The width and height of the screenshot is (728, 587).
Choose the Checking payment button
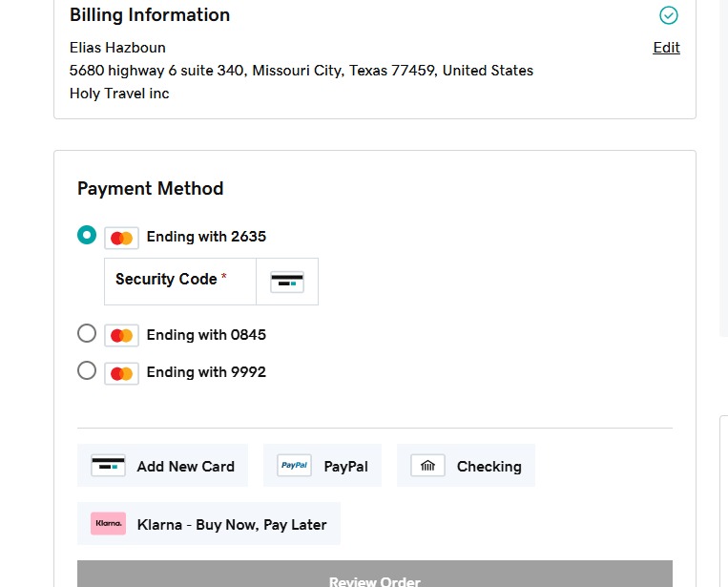coord(466,466)
